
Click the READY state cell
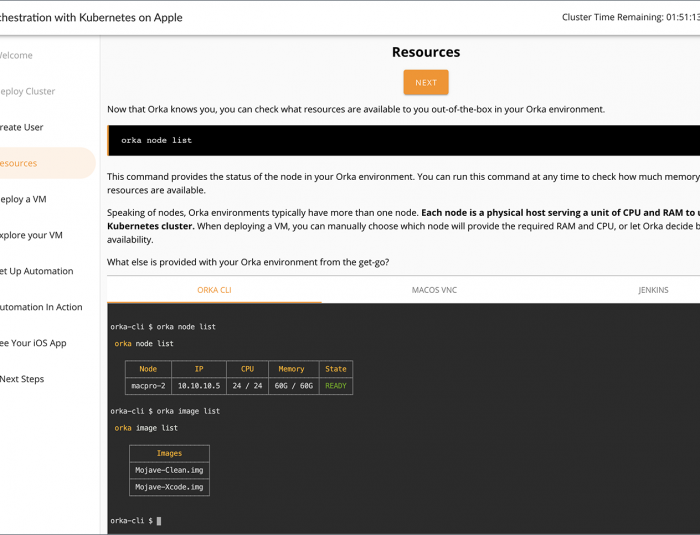336,386
